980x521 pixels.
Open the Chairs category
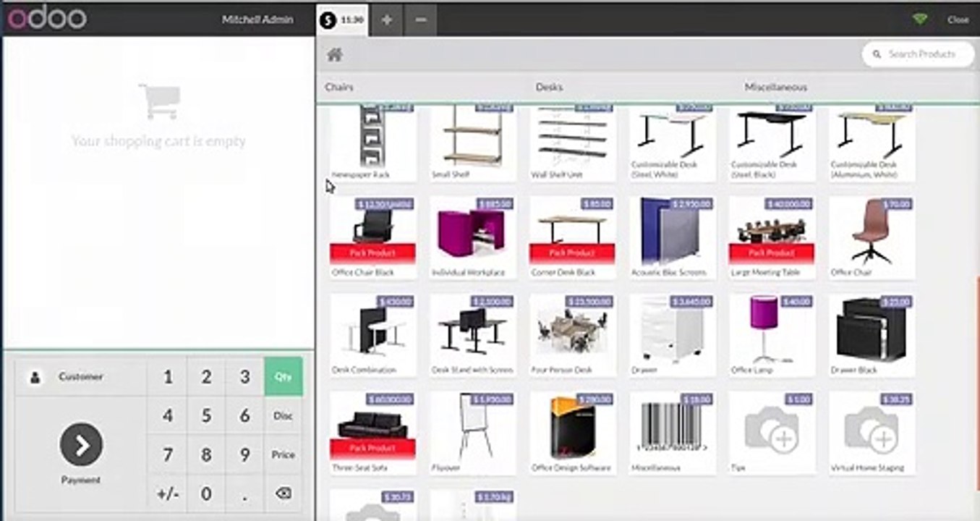click(x=339, y=87)
